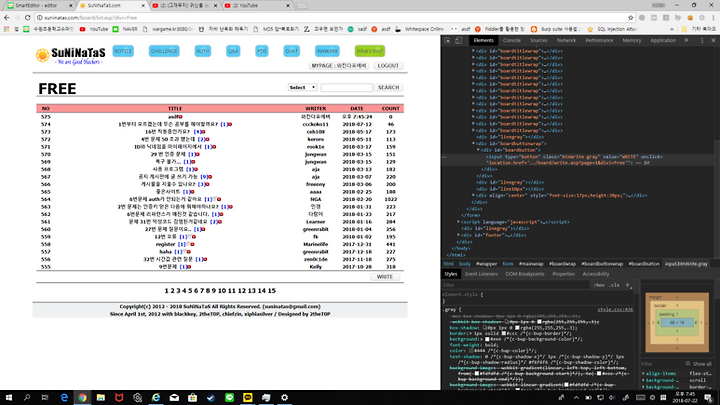Go to page 15 of the board

(x=271, y=291)
